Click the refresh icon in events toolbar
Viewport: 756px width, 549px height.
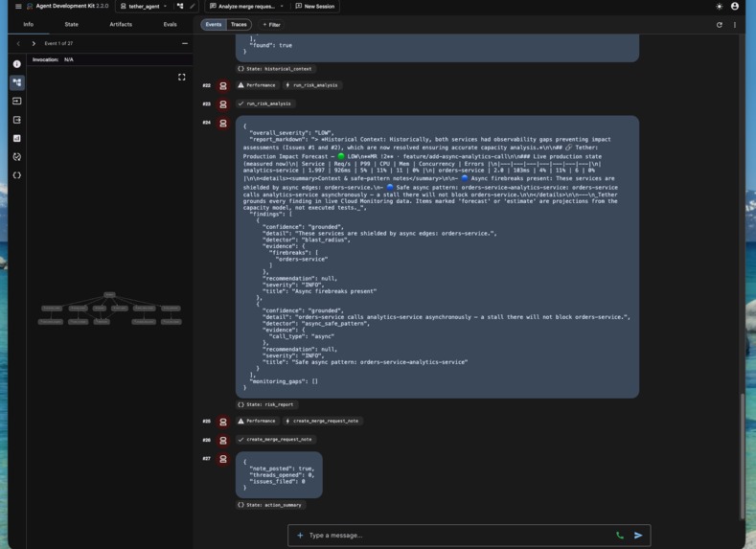pyautogui.click(x=719, y=25)
